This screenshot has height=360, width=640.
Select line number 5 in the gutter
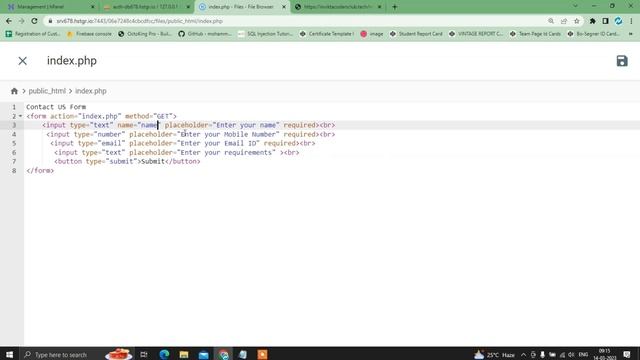coord(14,143)
